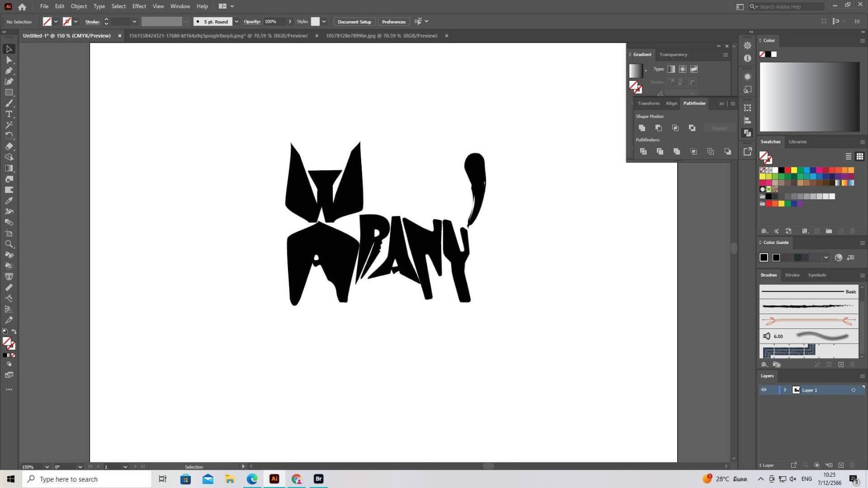Hide Layer 1 using the eye icon
Viewport: 868px width, 488px height.
[764, 390]
